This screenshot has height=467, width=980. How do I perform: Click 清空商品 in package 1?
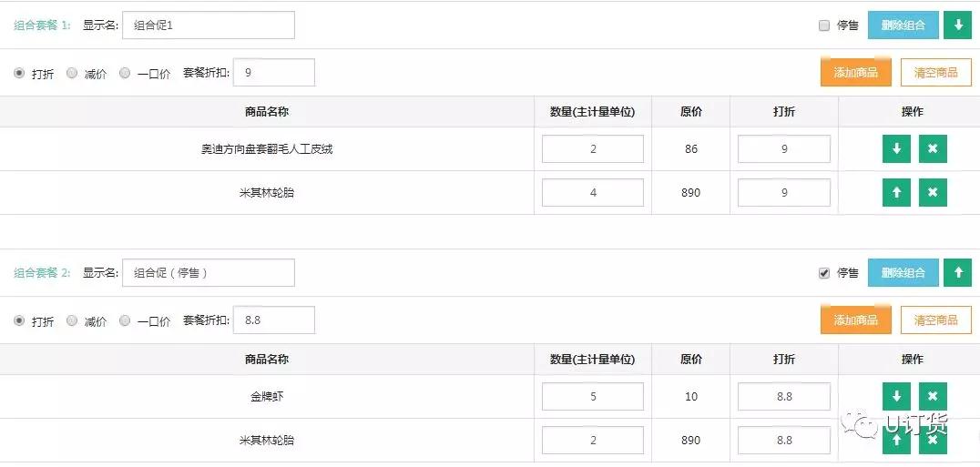[935, 73]
